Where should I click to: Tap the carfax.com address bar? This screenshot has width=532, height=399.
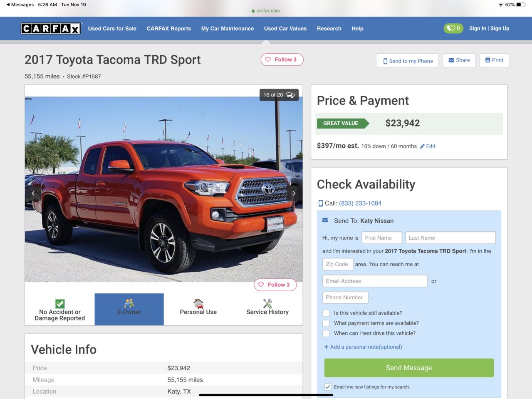266,10
